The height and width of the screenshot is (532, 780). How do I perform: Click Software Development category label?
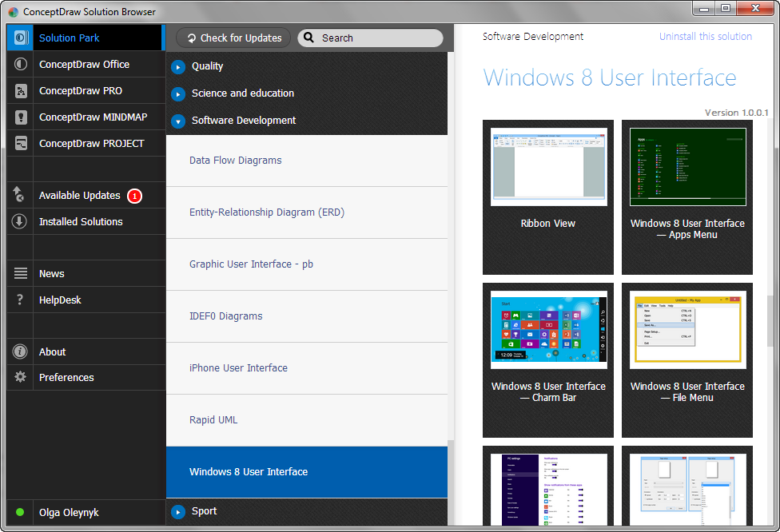click(244, 121)
